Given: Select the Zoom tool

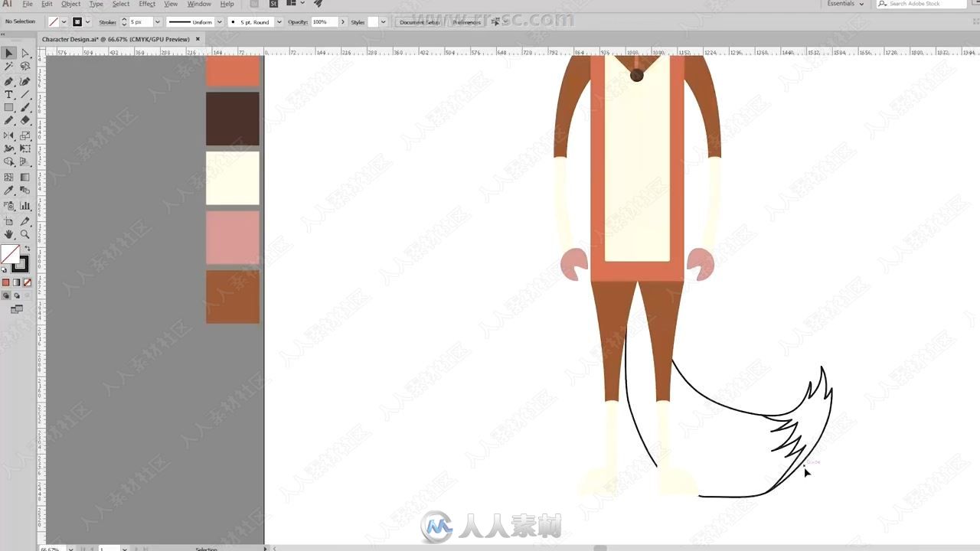Looking at the screenshot, I should (x=24, y=234).
